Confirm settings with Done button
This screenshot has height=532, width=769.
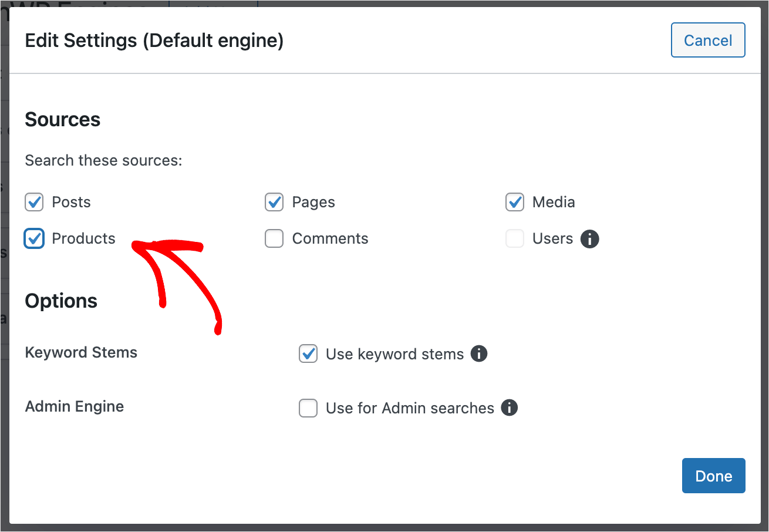714,476
